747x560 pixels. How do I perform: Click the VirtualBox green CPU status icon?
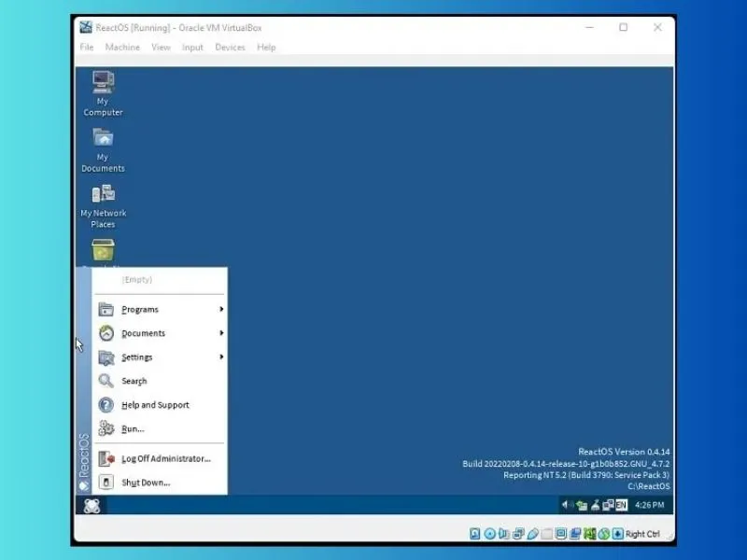[590, 534]
